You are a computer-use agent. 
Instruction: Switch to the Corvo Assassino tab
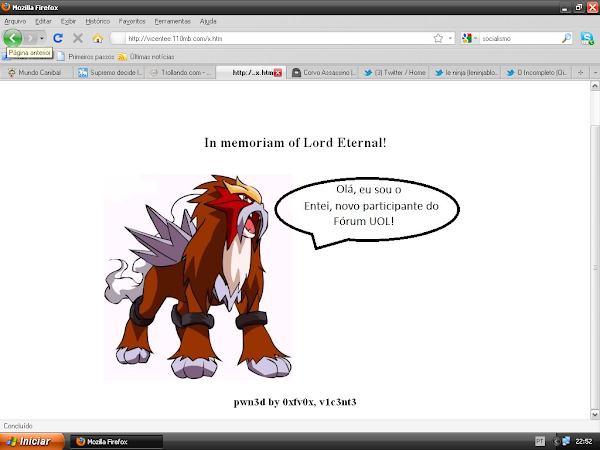[x=323, y=72]
